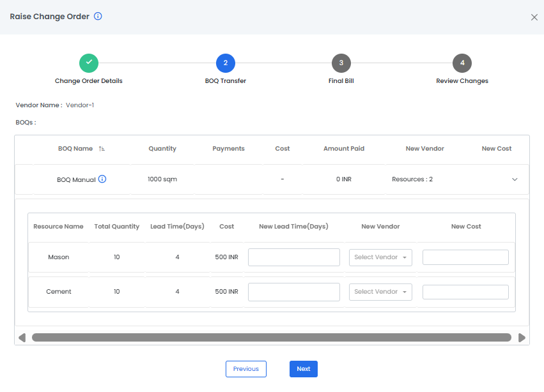This screenshot has height=392, width=544.
Task: Click the horizontal scrollbar of the BOQ table
Action: click(271, 338)
